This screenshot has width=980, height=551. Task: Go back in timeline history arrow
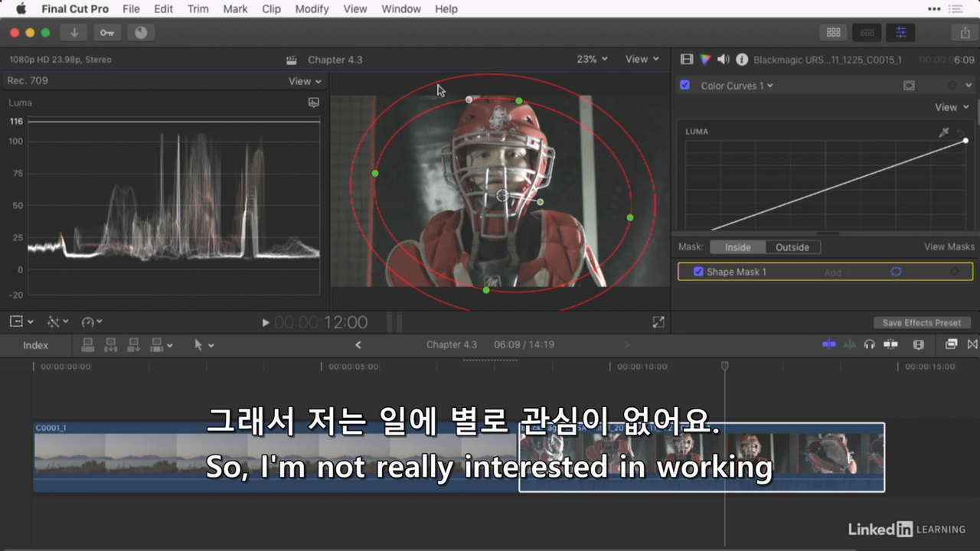click(358, 345)
